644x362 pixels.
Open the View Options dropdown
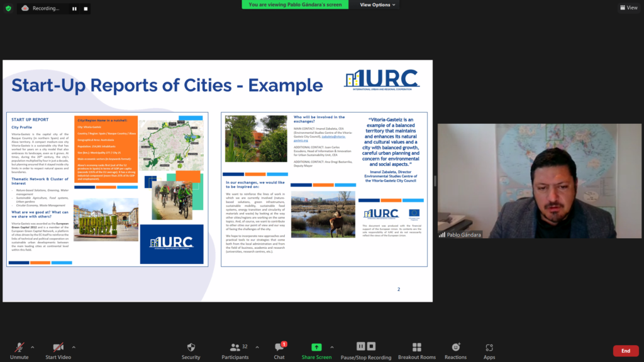tap(378, 5)
